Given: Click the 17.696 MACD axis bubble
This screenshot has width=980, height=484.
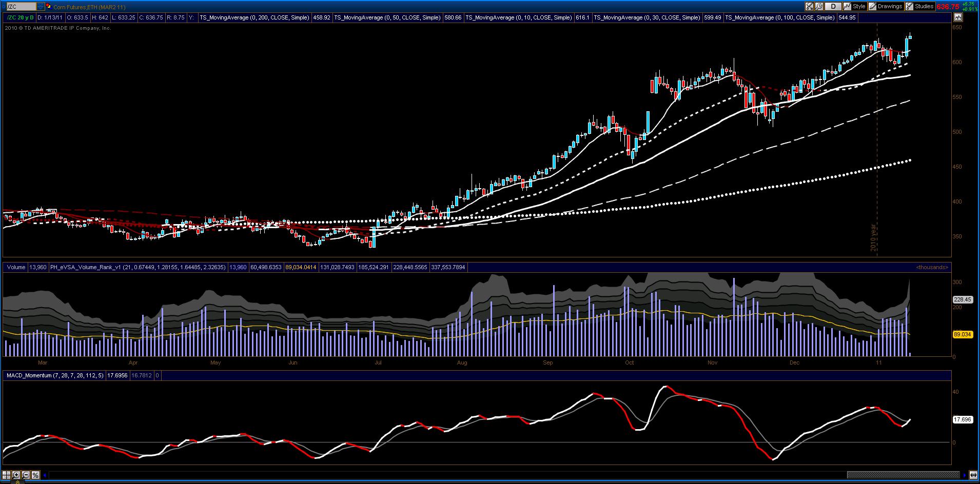Looking at the screenshot, I should [x=963, y=419].
